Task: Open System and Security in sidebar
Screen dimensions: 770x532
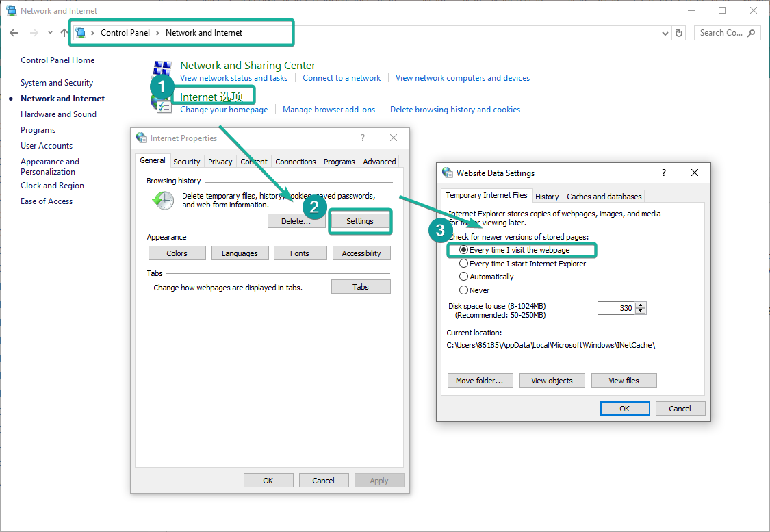Action: (57, 83)
